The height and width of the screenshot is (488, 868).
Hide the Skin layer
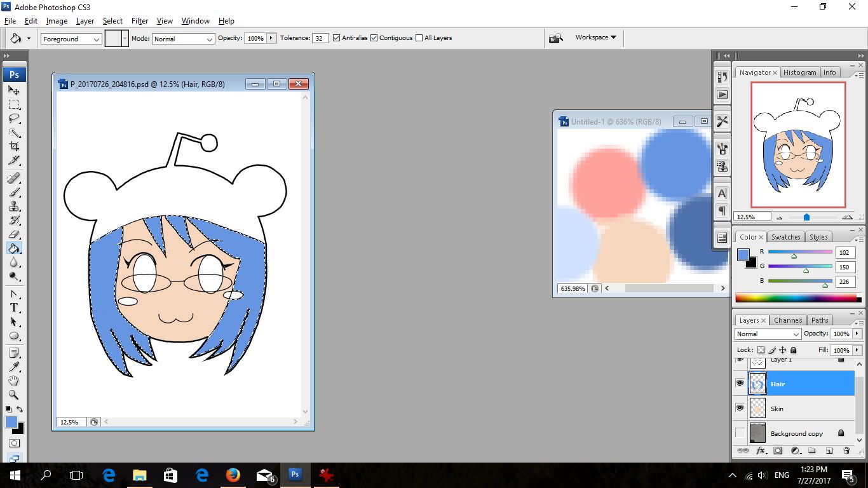[x=740, y=408]
